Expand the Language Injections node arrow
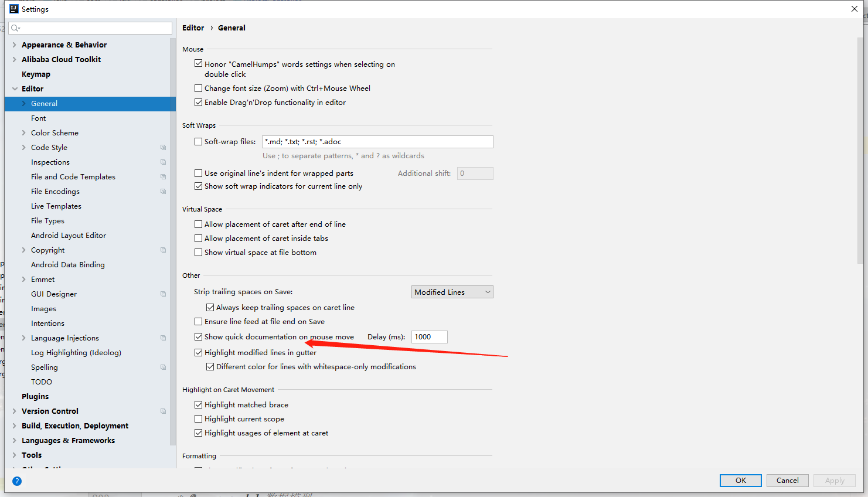Viewport: 868px width, 497px height. pos(24,338)
